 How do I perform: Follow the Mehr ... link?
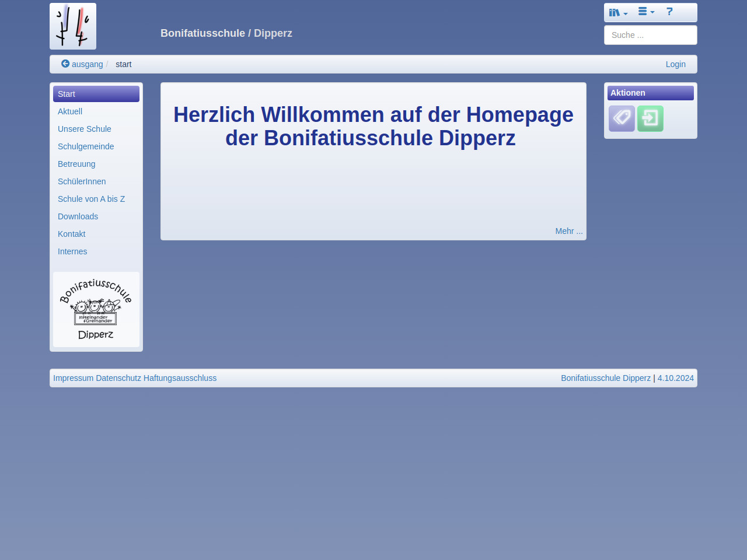[568, 231]
